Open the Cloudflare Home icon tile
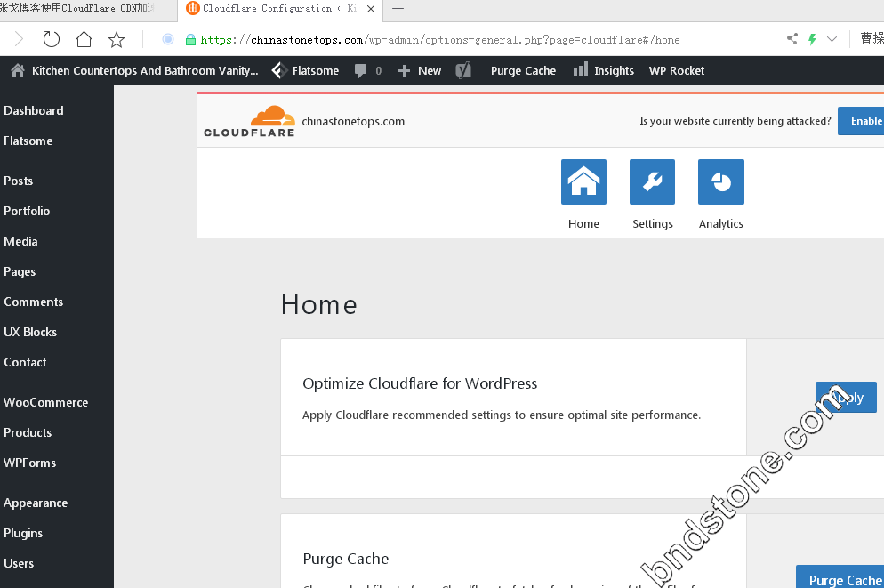The image size is (884, 588). tap(583, 181)
